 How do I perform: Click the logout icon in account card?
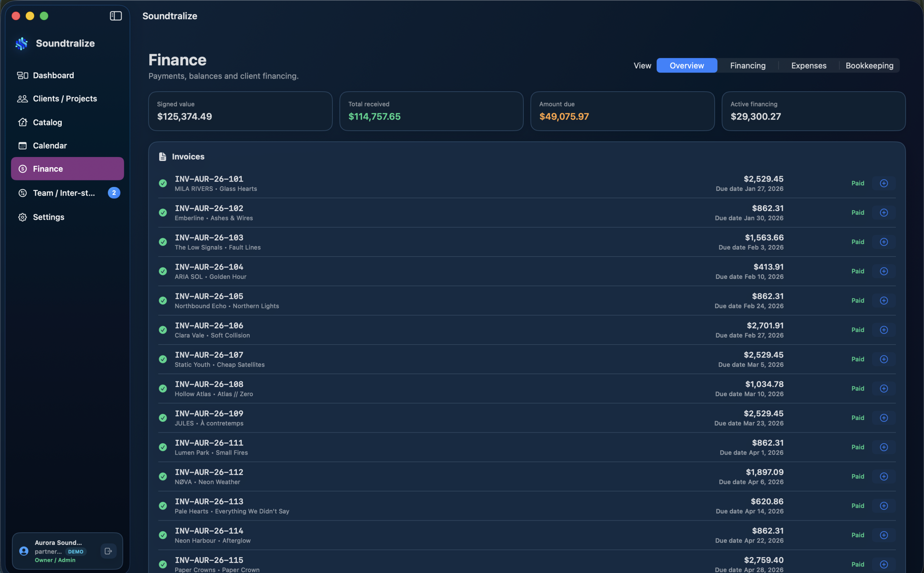pyautogui.click(x=108, y=551)
